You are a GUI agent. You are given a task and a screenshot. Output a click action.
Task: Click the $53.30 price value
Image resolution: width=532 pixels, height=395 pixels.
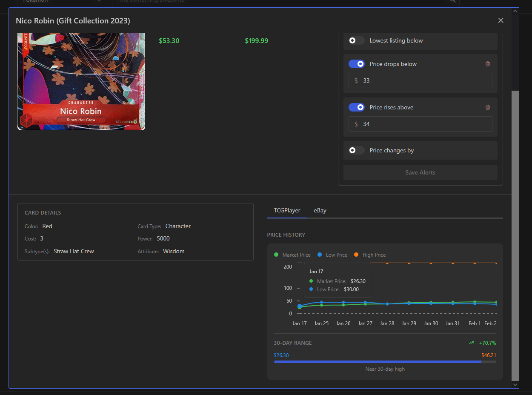[169, 41]
